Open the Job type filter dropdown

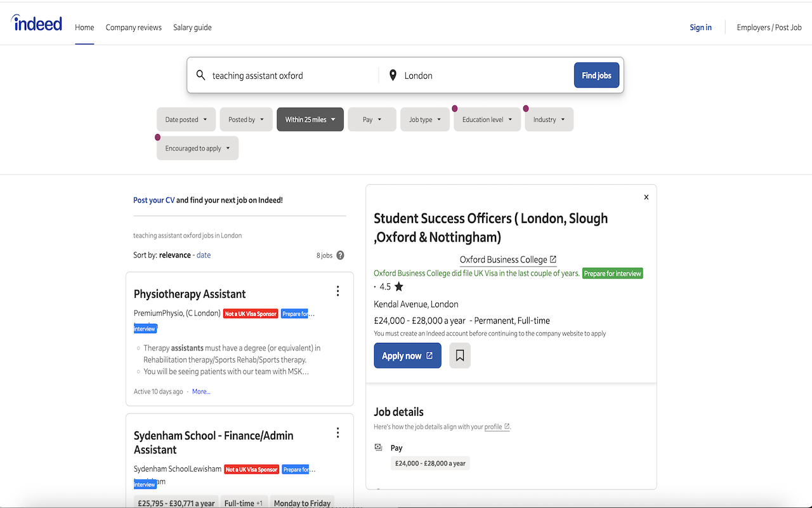[x=425, y=119]
